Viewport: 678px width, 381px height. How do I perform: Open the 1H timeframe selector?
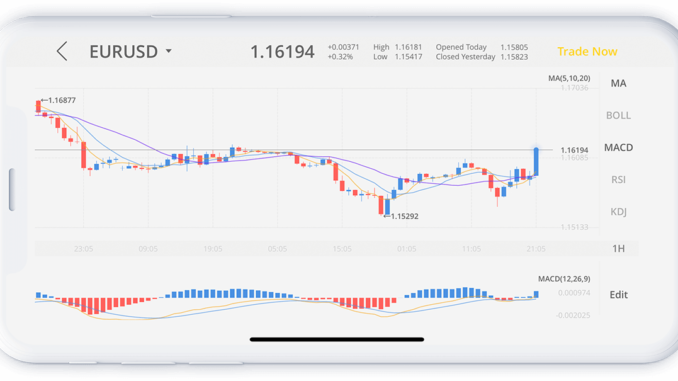click(618, 249)
